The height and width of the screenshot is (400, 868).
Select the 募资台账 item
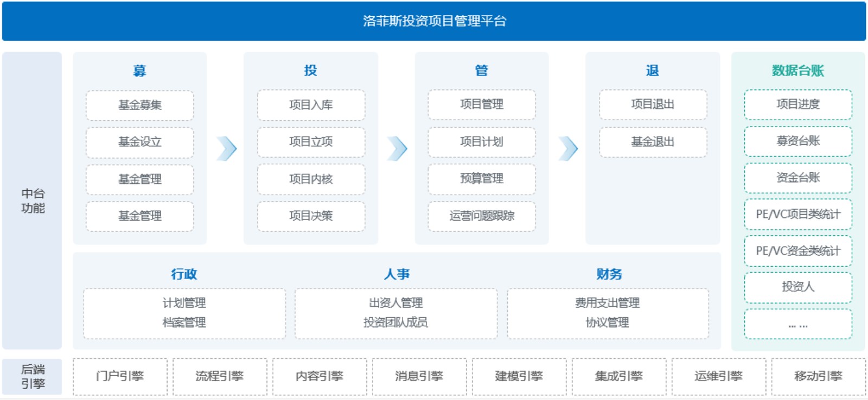click(x=798, y=141)
